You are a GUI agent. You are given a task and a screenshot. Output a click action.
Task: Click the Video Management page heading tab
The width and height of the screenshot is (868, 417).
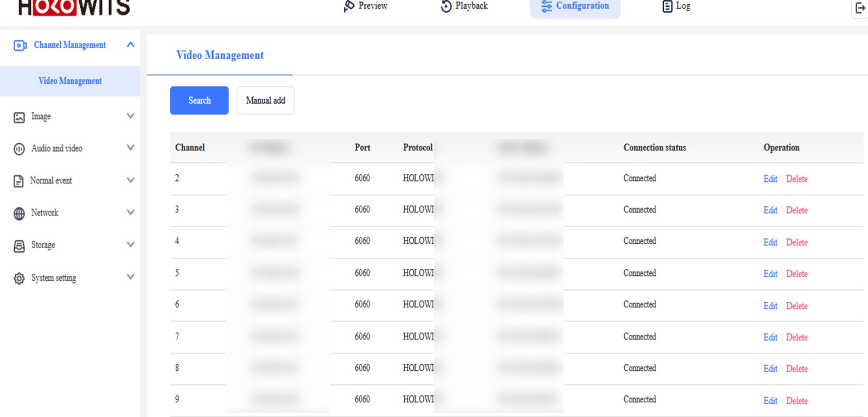click(x=220, y=55)
